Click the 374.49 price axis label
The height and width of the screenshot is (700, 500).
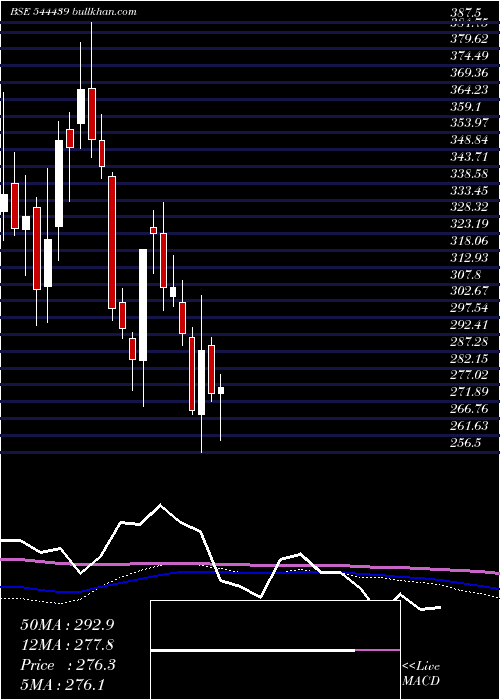click(469, 56)
